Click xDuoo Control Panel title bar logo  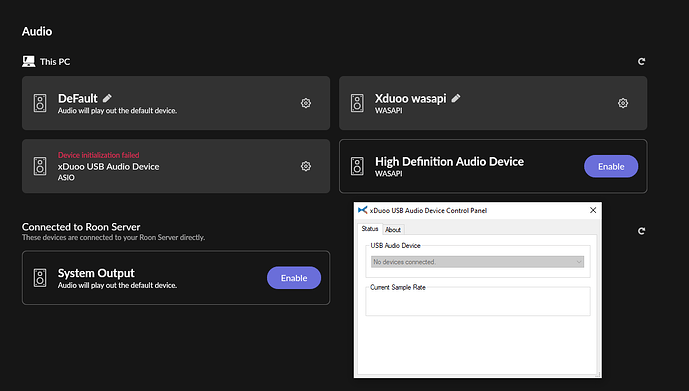tap(363, 210)
